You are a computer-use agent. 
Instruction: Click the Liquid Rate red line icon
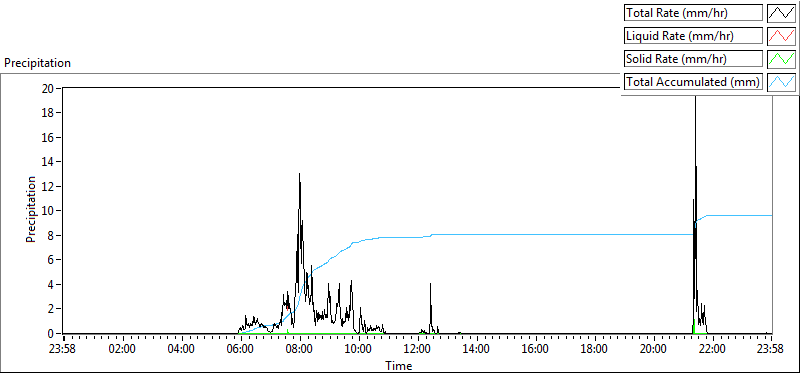pyautogui.click(x=781, y=36)
